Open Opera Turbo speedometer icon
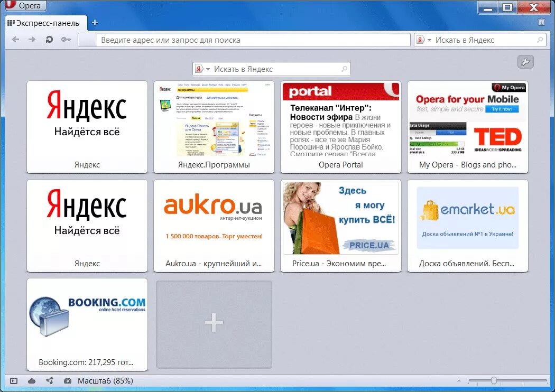The image size is (555, 392). 67,381
